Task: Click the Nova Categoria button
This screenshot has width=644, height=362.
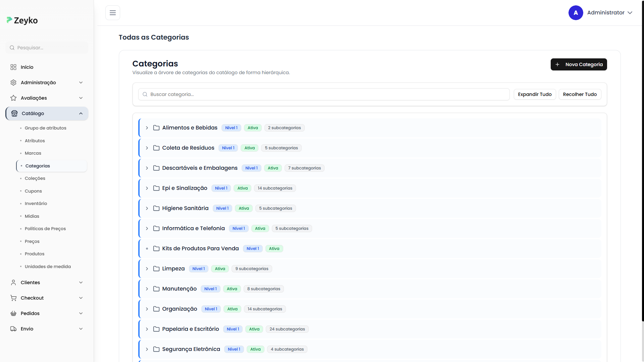Action: point(579,64)
